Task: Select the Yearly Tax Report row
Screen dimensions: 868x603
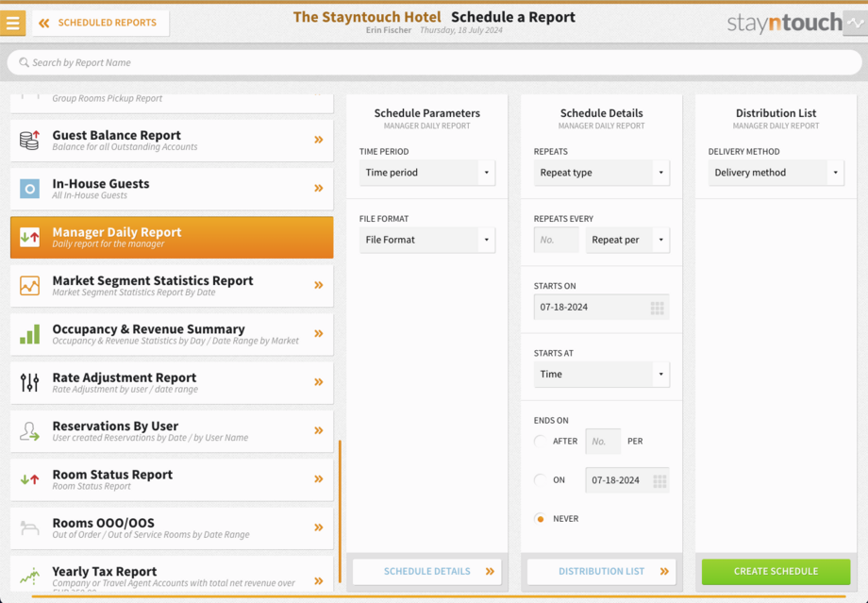Action: 172,574
